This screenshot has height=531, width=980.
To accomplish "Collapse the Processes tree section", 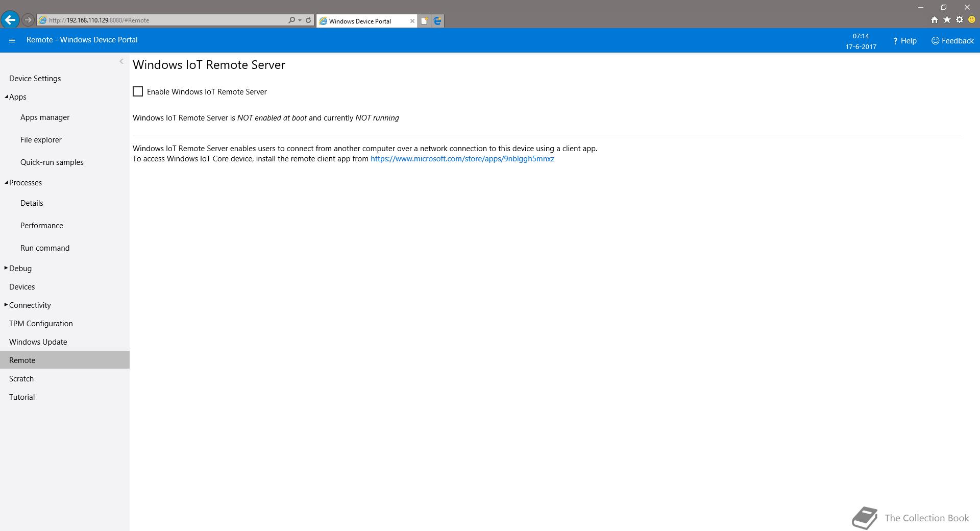I will 6,182.
